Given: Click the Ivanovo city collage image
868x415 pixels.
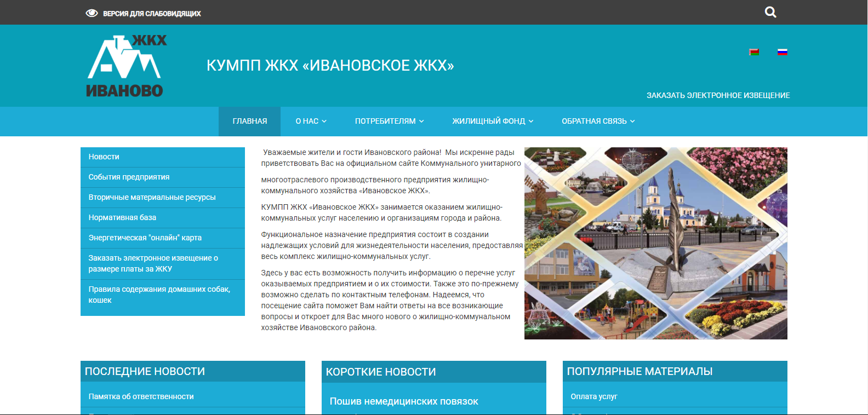Looking at the screenshot, I should coord(655,243).
